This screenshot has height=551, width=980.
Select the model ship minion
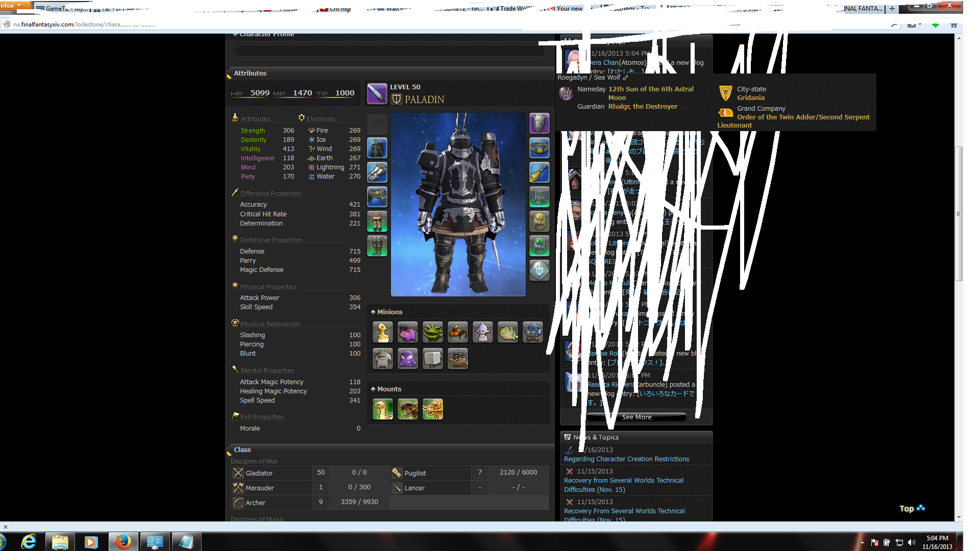coord(458,359)
